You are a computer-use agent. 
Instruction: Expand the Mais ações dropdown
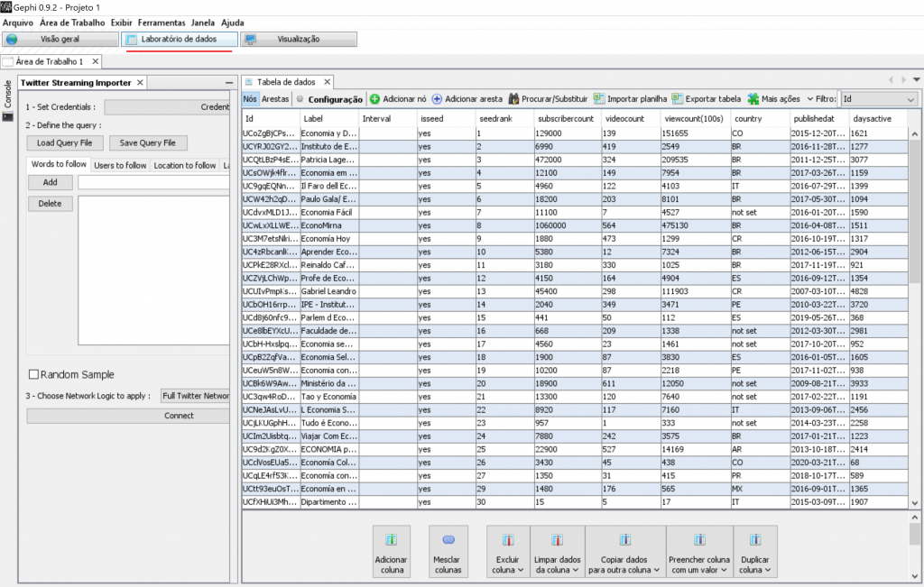point(773,99)
